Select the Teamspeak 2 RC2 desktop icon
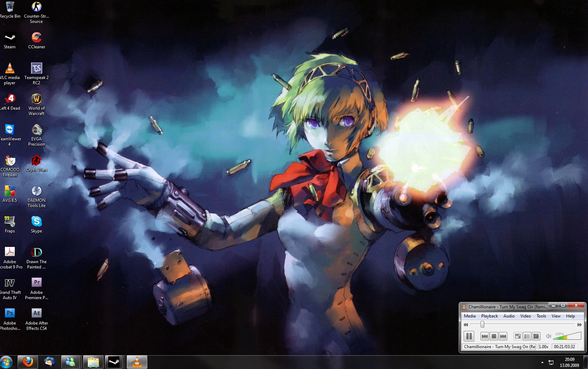Screen dimensions: 588x369 tap(36, 74)
